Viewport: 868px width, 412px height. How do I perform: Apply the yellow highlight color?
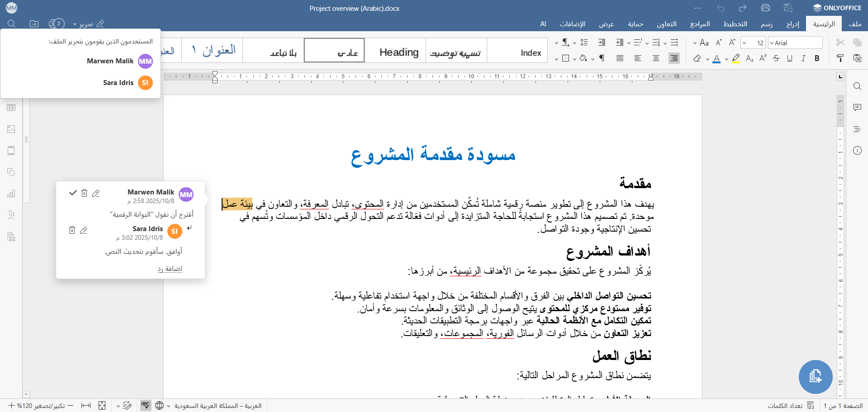tap(735, 58)
